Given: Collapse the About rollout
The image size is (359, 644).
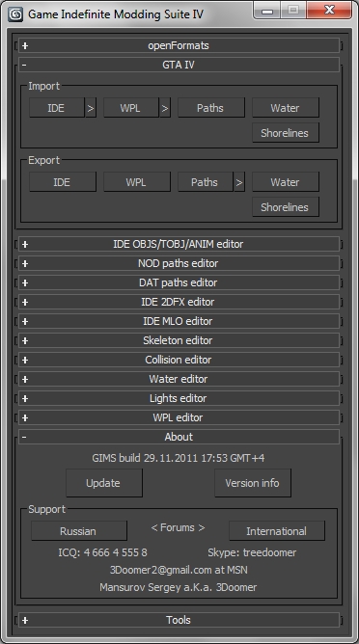Looking at the screenshot, I should 179,437.
